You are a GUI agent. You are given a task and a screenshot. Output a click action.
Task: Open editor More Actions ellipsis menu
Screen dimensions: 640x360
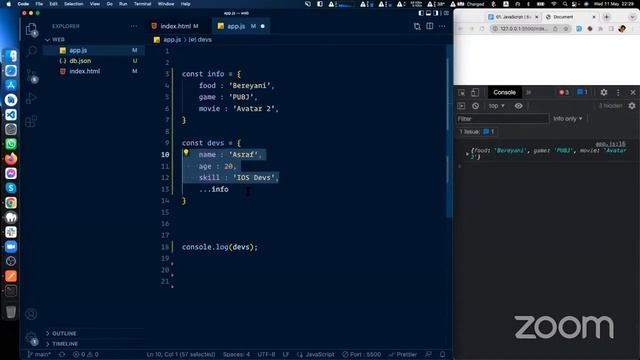pyautogui.click(x=442, y=27)
